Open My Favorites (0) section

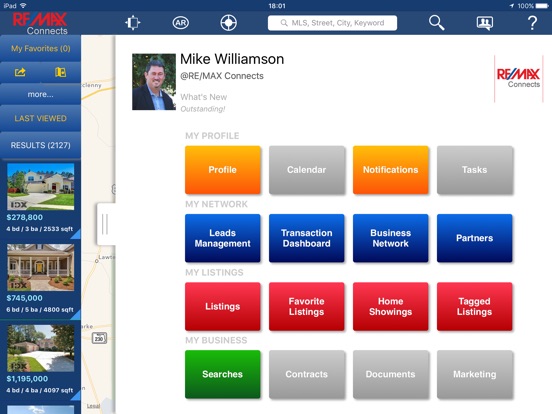pos(40,48)
